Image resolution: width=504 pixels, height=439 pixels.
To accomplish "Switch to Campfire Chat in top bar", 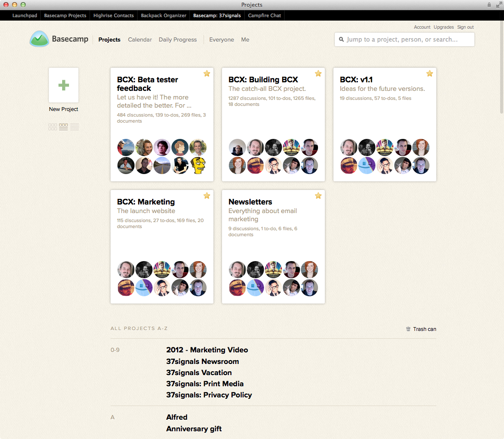I will pos(264,15).
